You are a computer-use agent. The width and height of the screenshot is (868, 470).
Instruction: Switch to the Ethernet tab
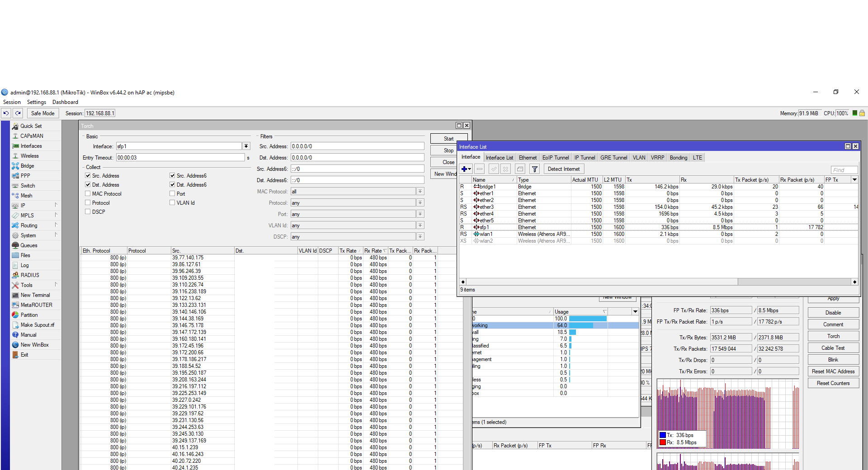528,158
